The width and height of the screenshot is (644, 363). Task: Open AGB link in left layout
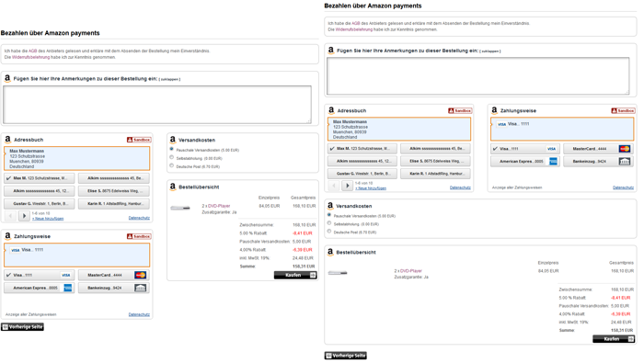32,51
